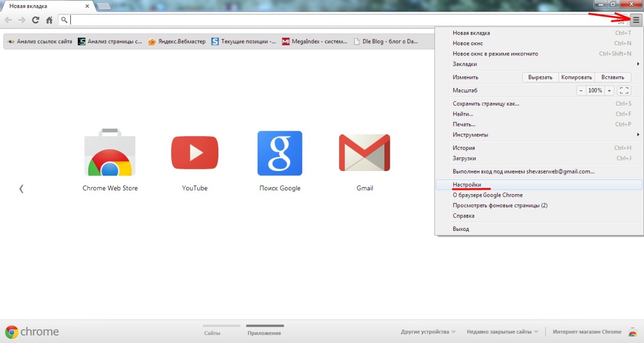Click the bookmark star icon in the address bar

pyautogui.click(x=621, y=21)
